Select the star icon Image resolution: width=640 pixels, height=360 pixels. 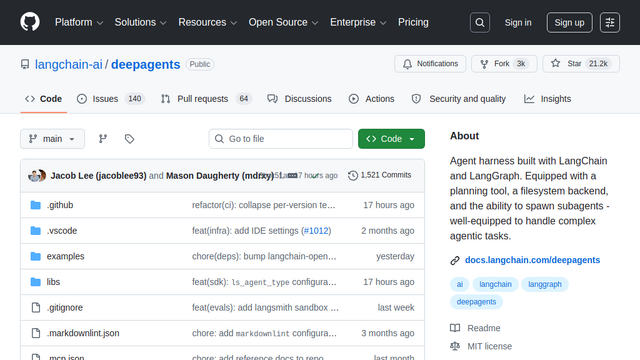[x=556, y=63]
